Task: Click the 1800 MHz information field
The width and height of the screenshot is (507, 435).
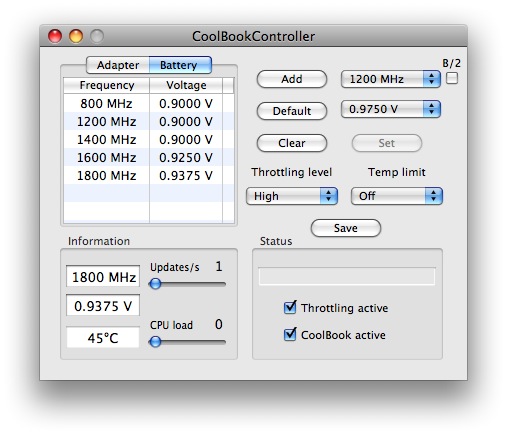Action: (103, 277)
